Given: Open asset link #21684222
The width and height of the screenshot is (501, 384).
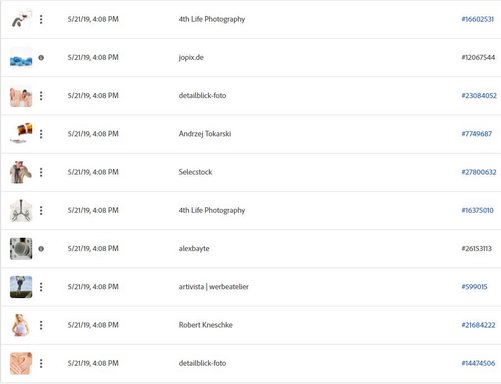Looking at the screenshot, I should [478, 325].
